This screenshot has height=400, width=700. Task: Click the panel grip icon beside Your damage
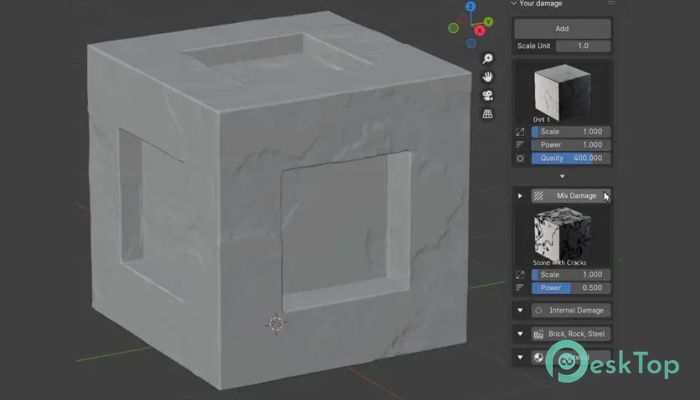click(611, 3)
